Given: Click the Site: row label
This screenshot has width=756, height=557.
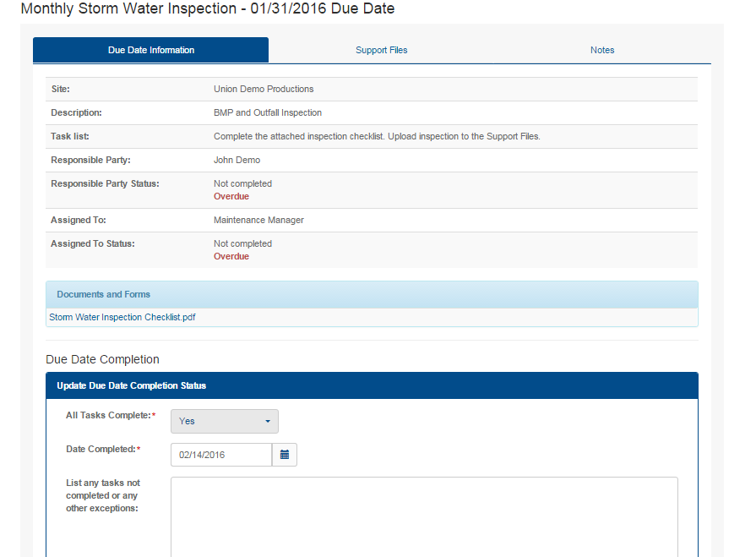Looking at the screenshot, I should [61, 90].
